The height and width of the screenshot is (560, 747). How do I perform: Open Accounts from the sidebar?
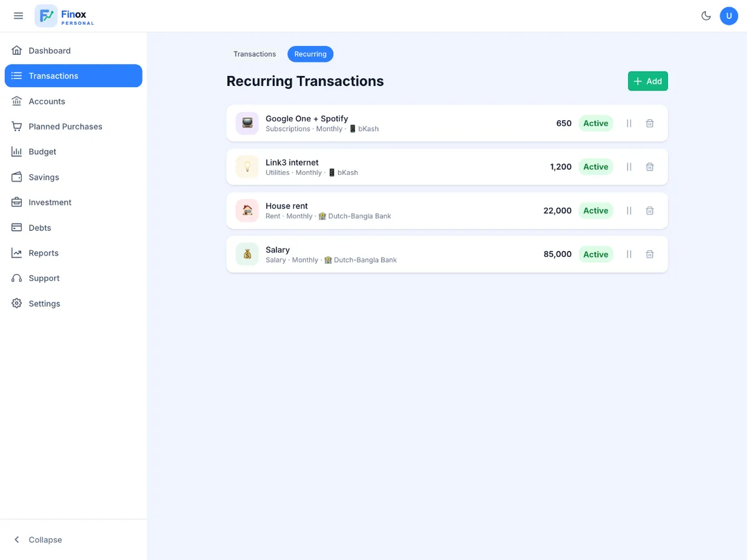(73, 101)
